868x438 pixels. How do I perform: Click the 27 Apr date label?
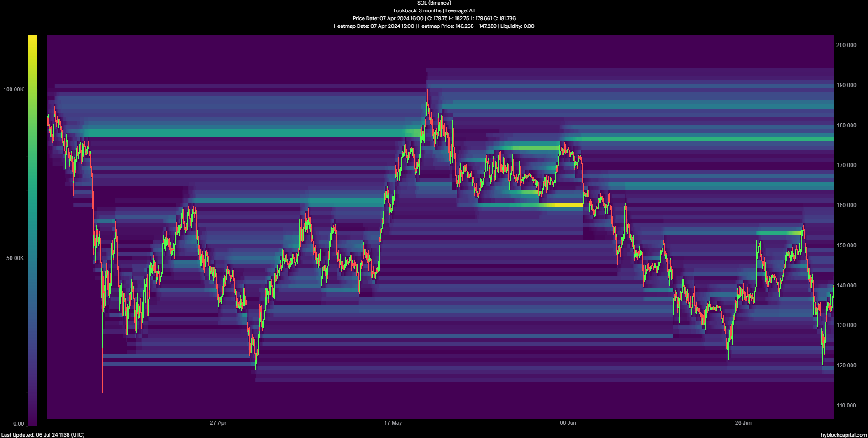click(218, 423)
